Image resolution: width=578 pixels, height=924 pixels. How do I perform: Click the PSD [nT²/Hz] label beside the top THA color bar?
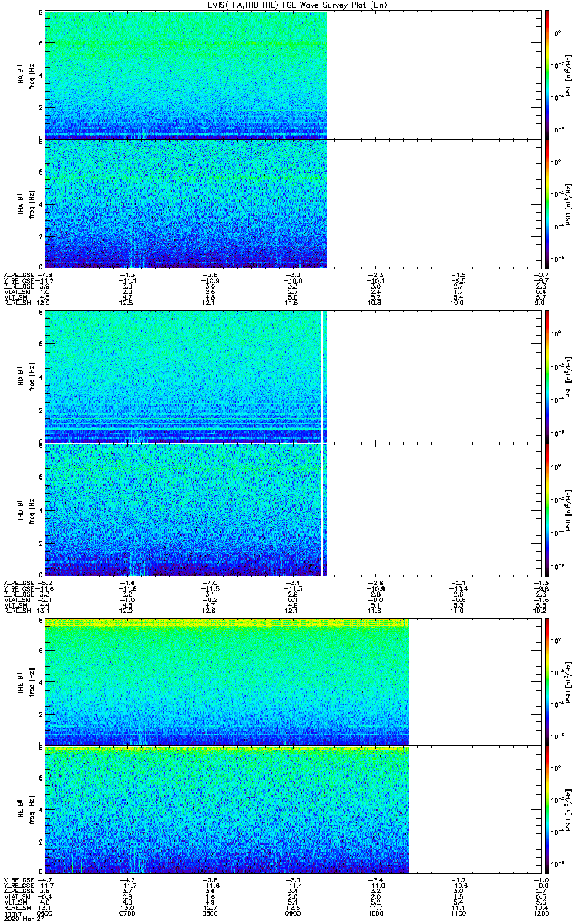[570, 75]
